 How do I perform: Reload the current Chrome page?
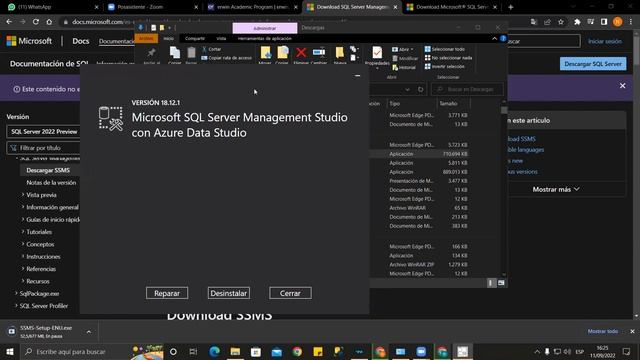[x=36, y=22]
